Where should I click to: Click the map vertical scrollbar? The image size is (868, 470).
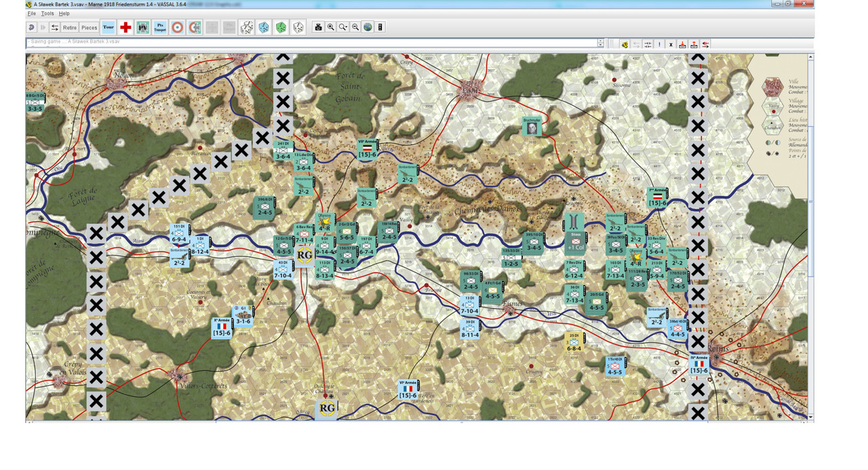point(811,237)
